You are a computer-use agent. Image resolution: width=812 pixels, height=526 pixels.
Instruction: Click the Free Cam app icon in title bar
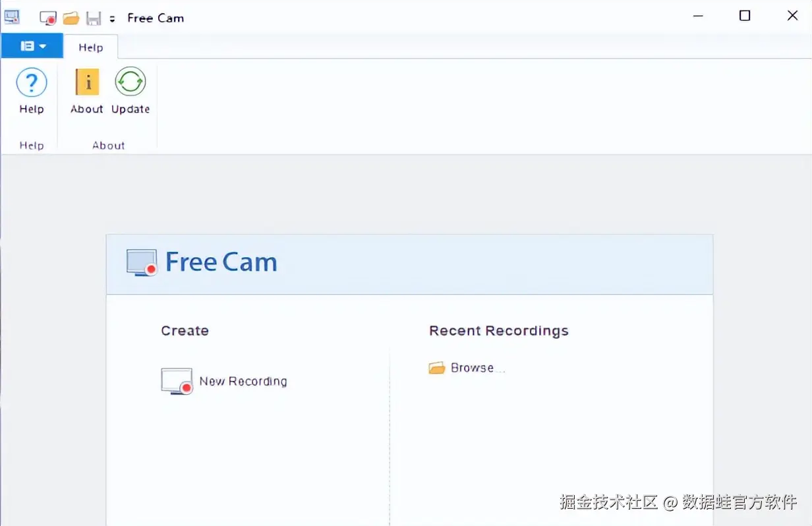coord(13,17)
